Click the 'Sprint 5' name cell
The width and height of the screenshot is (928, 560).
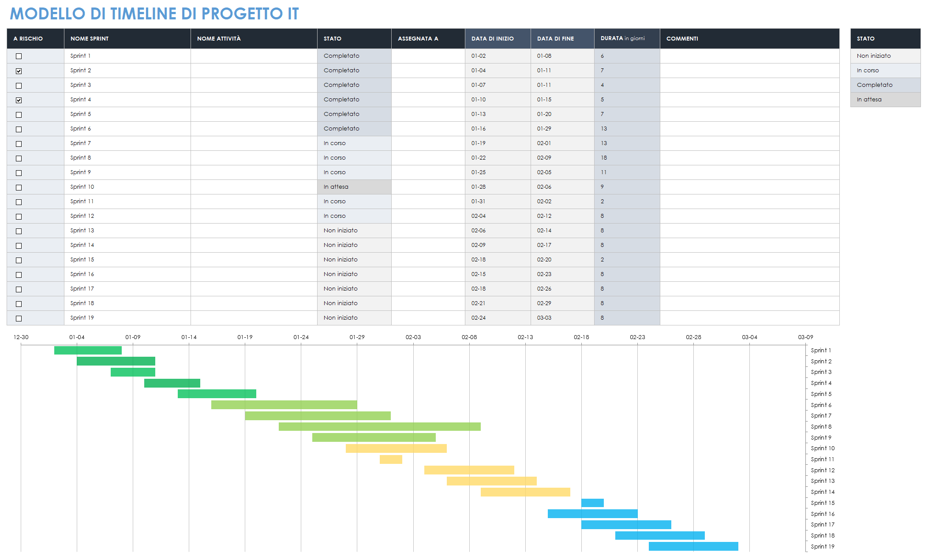127,114
